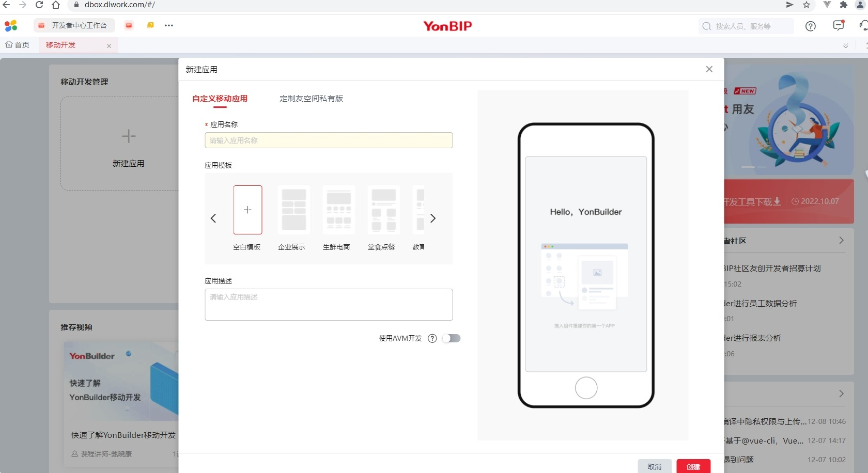This screenshot has width=868, height=473.
Task: Click the home icon next to 首页
Action: [8, 45]
